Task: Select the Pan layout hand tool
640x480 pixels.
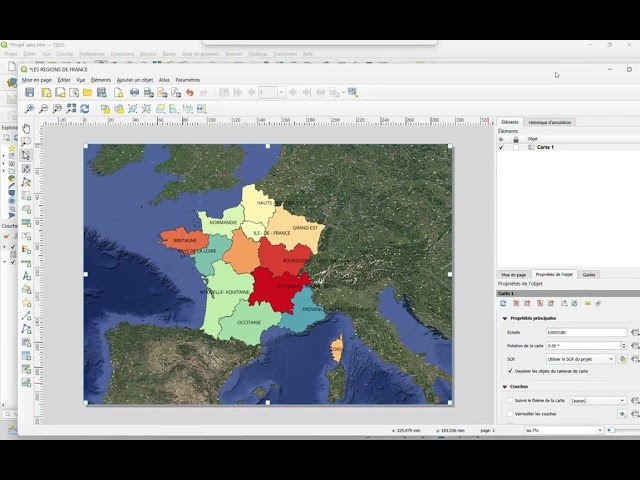Action: (x=26, y=129)
